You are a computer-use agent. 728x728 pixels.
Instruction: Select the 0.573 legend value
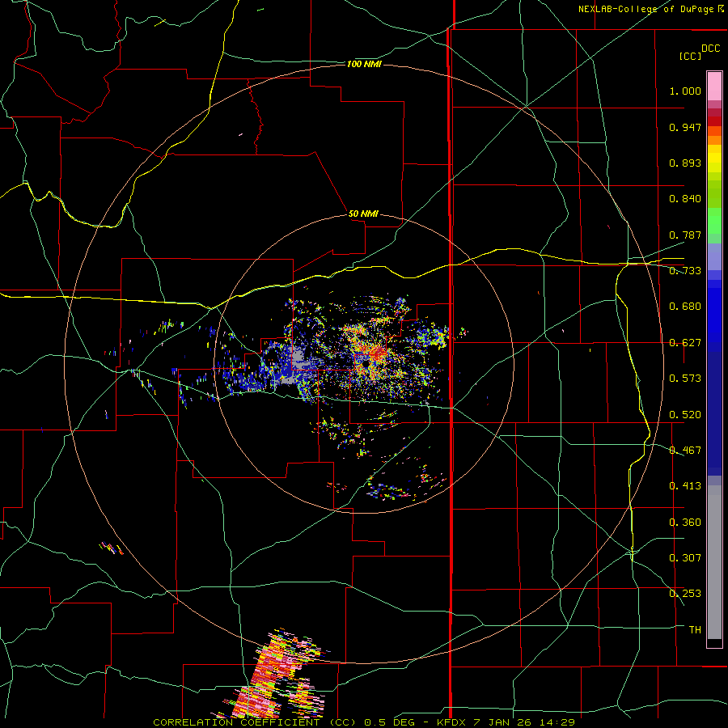[x=685, y=379]
